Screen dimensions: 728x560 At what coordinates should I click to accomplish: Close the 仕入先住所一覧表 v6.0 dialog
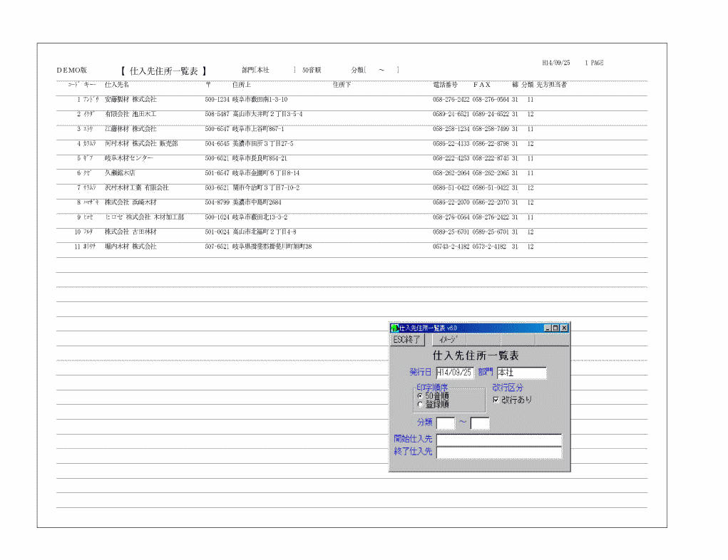click(564, 328)
